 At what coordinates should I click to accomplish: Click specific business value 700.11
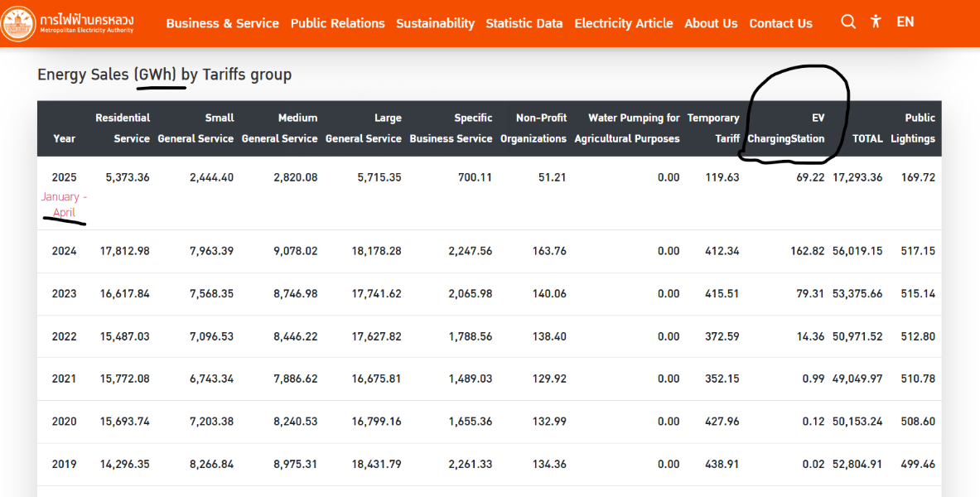coord(476,177)
